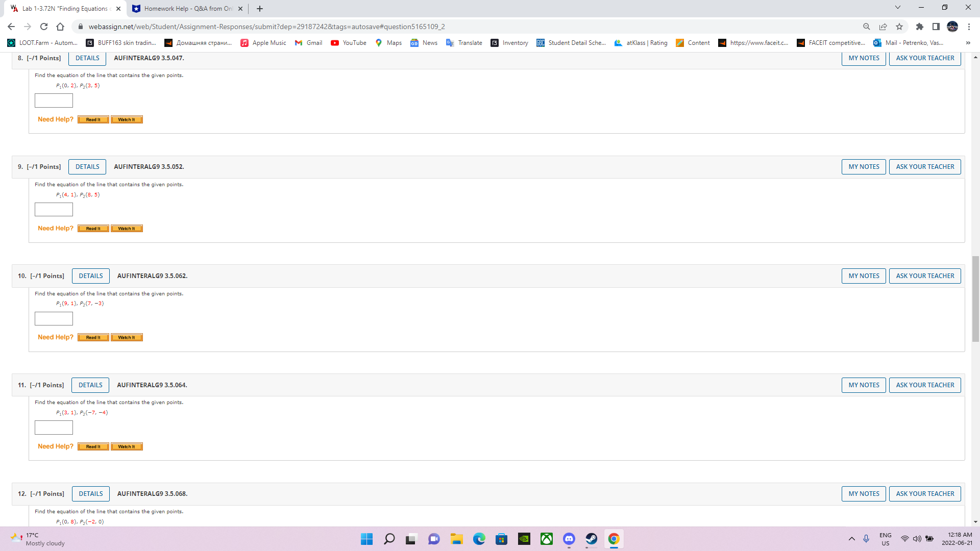Toggle browser side panel icon
This screenshot has width=980, height=551.
pos(936,27)
